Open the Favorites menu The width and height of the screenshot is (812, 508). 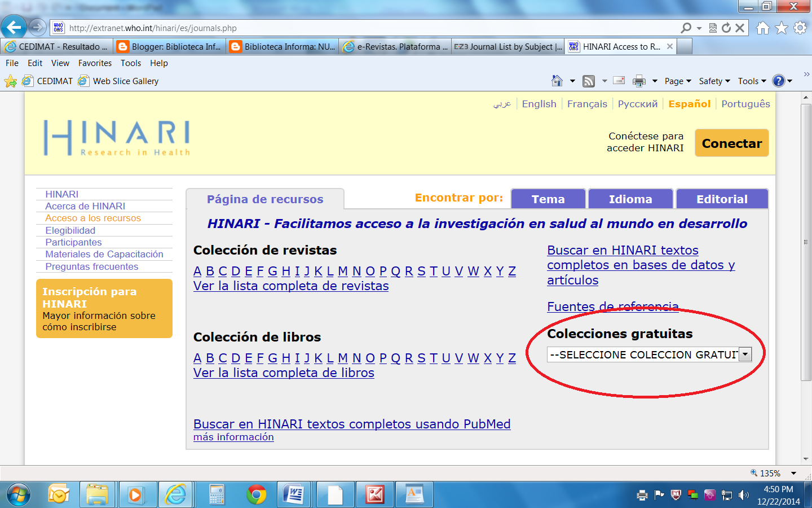pyautogui.click(x=95, y=63)
